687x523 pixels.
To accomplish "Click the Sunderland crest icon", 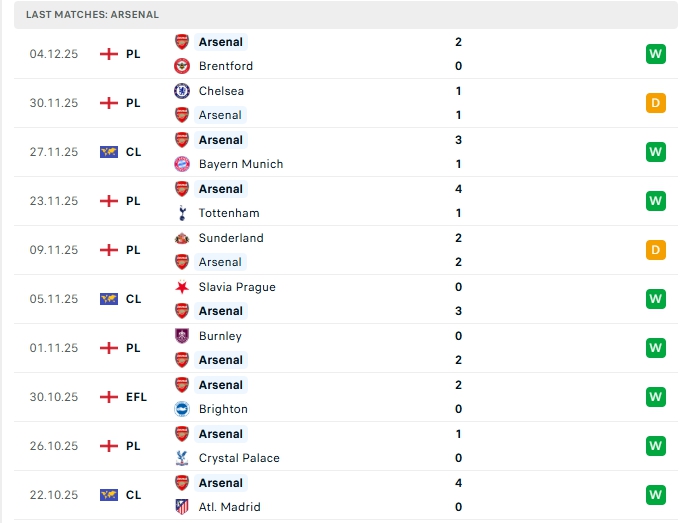I will 182,238.
